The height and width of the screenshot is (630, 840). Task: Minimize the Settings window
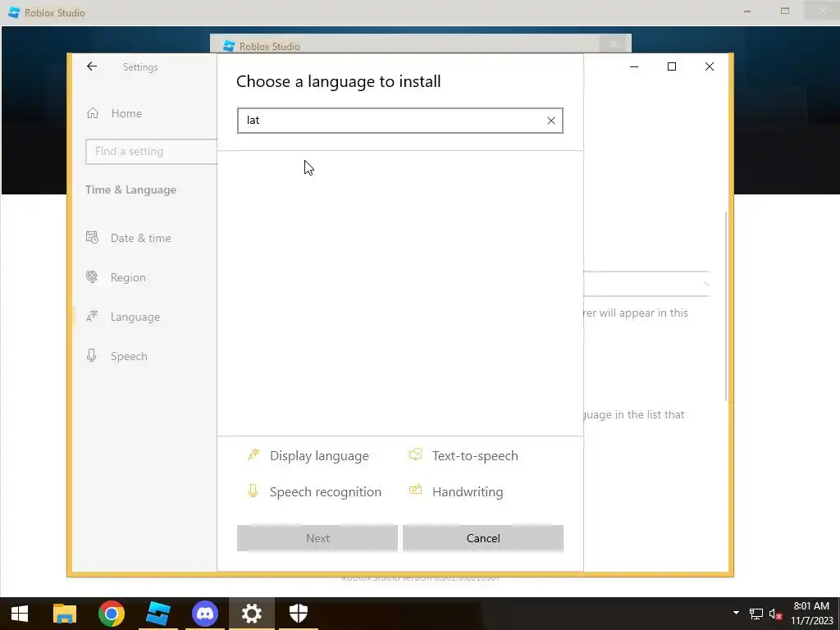[634, 66]
